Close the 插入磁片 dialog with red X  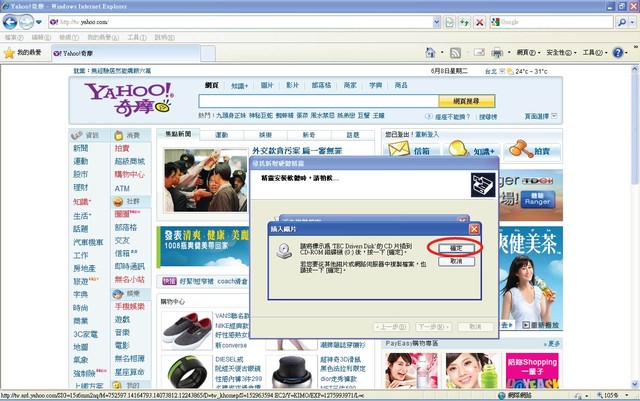474,229
